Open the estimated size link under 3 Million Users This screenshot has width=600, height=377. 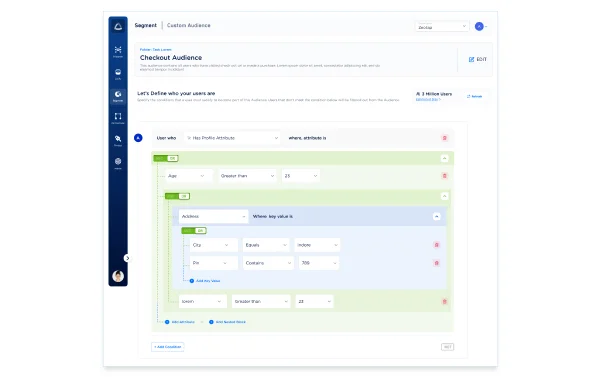point(428,100)
